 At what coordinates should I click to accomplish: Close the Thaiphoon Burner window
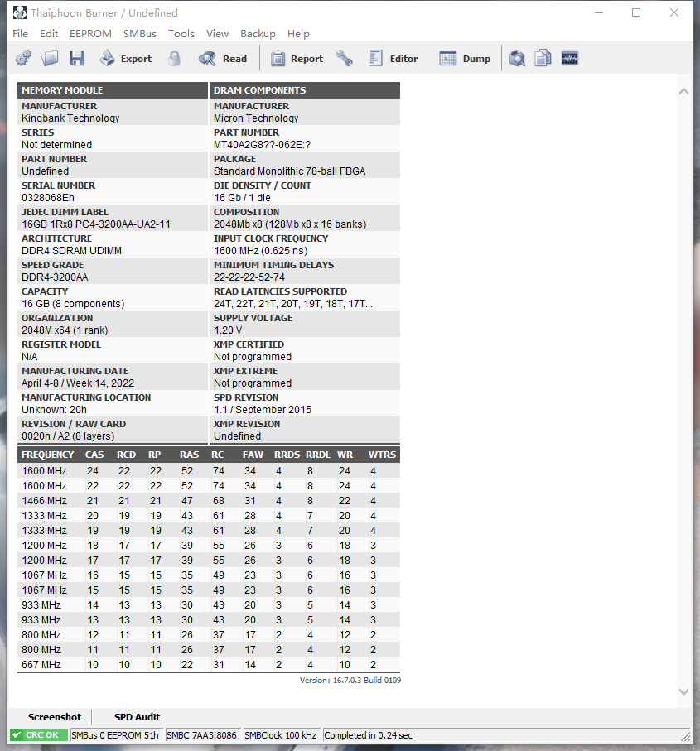pos(674,13)
